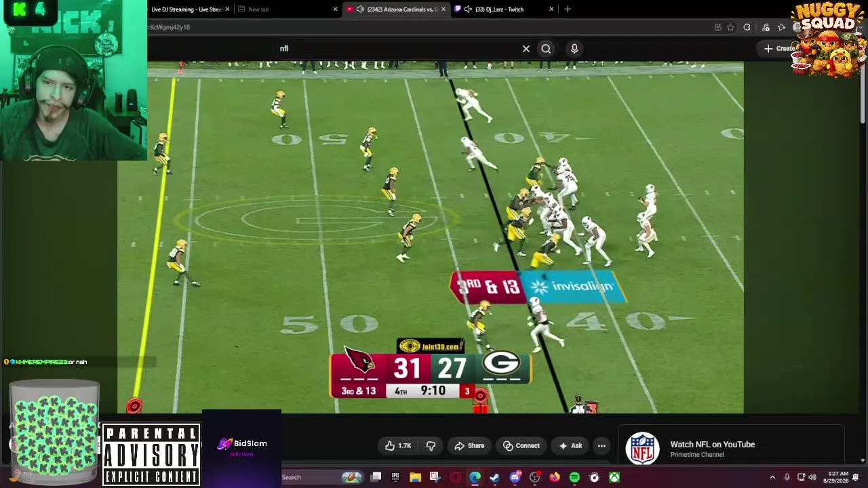
Task: Open a new browser tab with plus
Action: click(568, 9)
